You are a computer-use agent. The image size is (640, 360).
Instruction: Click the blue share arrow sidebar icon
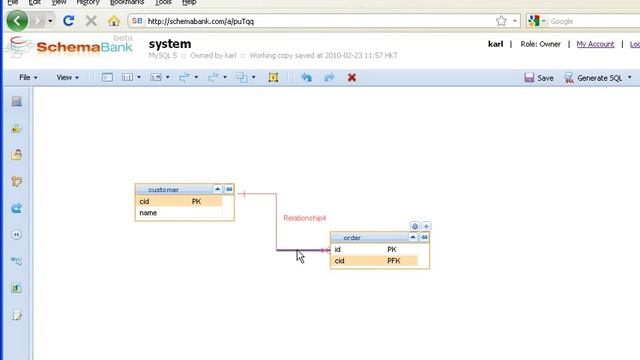17,208
